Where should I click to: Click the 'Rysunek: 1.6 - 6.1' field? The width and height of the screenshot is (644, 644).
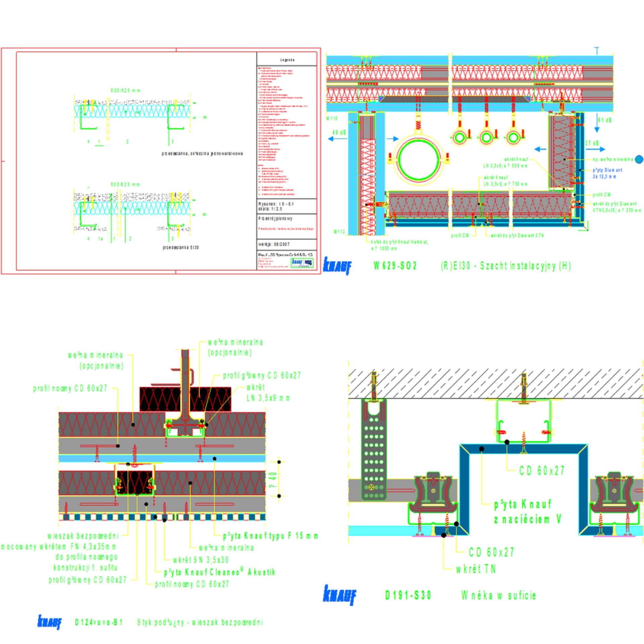tap(276, 204)
